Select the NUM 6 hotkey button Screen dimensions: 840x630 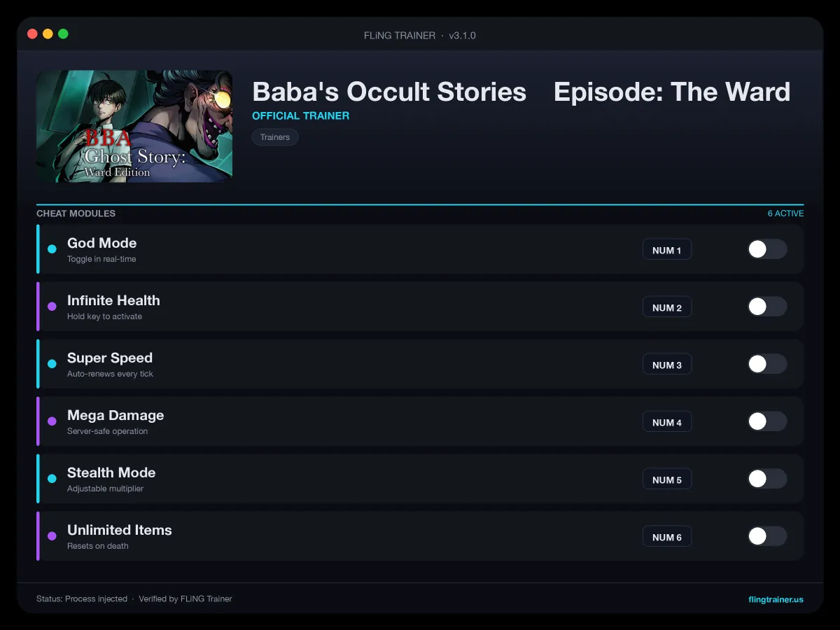667,537
